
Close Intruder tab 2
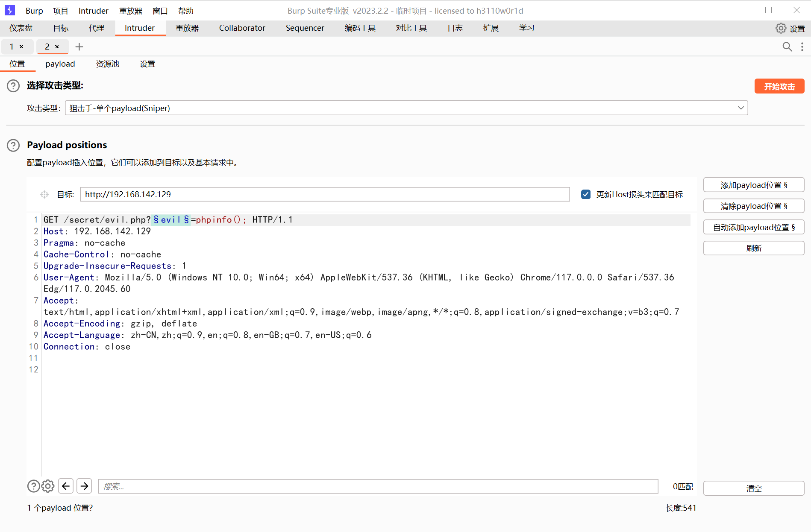pos(57,47)
